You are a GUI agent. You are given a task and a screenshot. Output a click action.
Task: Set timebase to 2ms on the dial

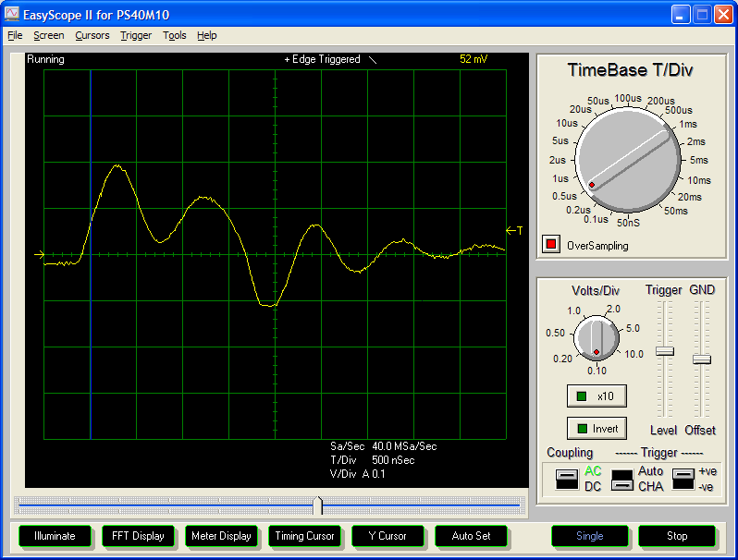(x=695, y=141)
